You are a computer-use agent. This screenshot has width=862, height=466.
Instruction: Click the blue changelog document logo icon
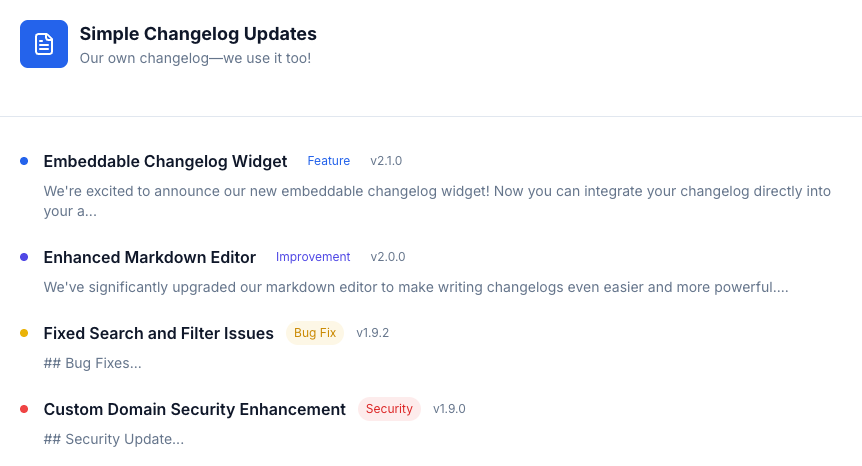(x=44, y=44)
